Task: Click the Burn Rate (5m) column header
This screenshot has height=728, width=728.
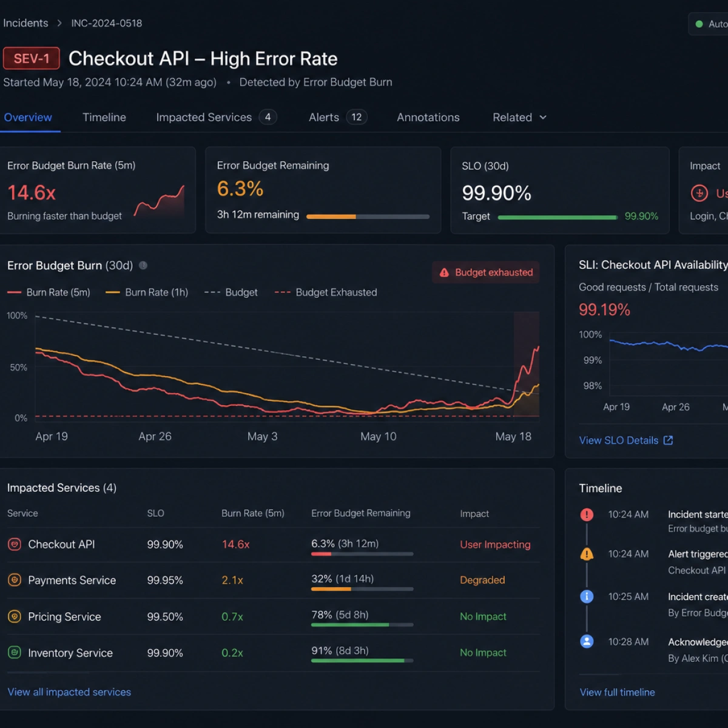Action: pyautogui.click(x=253, y=513)
